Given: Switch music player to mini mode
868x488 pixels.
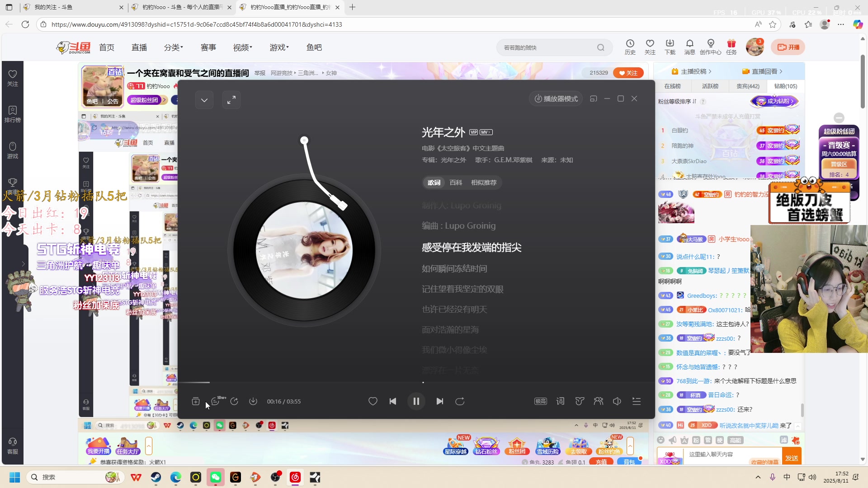Looking at the screenshot, I should coord(594,99).
